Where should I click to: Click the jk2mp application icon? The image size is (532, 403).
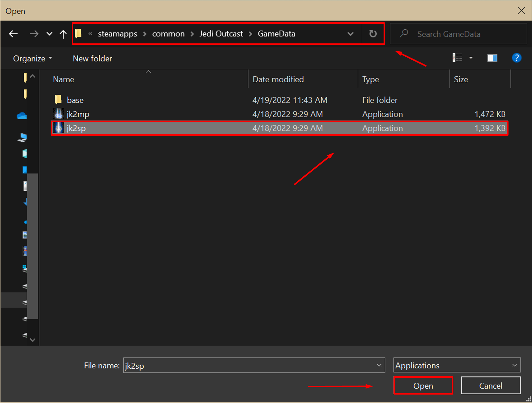click(59, 114)
